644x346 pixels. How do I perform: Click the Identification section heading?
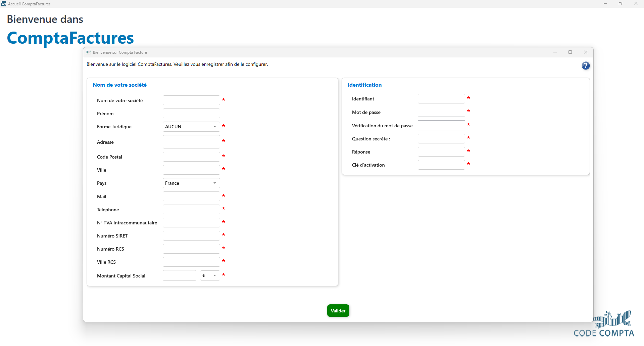(364, 85)
